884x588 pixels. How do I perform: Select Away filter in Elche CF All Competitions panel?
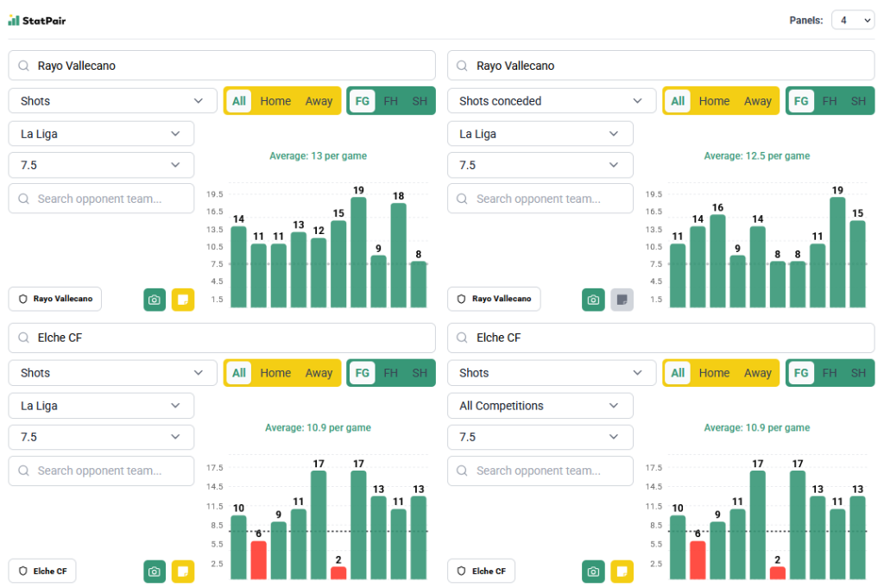pos(757,373)
